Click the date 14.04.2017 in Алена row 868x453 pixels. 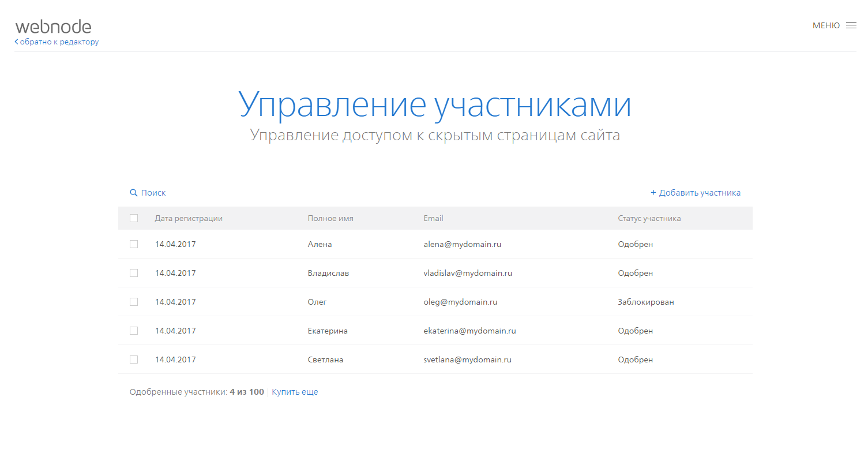(x=175, y=244)
